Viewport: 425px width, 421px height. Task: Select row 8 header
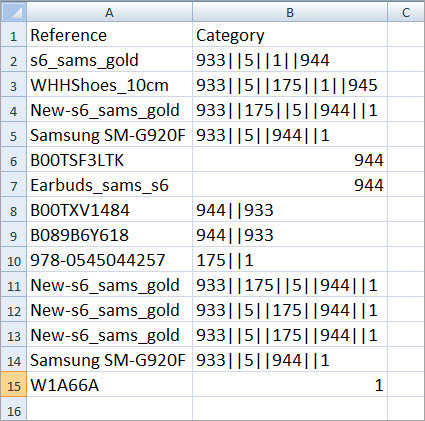click(x=14, y=210)
